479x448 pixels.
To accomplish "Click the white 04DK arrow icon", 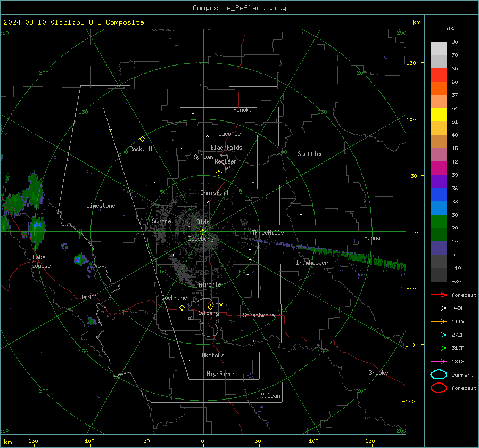I will click(439, 308).
